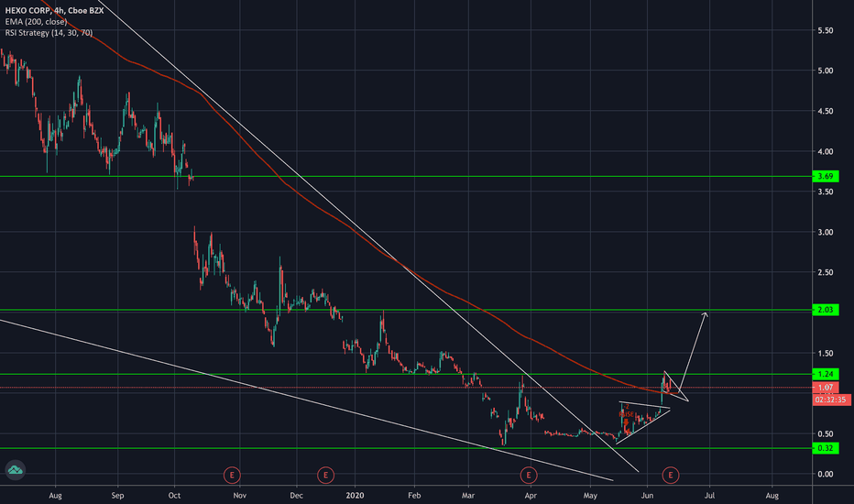854x504 pixels.
Task: Click the Mar label on time axis
Action: pyautogui.click(x=468, y=495)
